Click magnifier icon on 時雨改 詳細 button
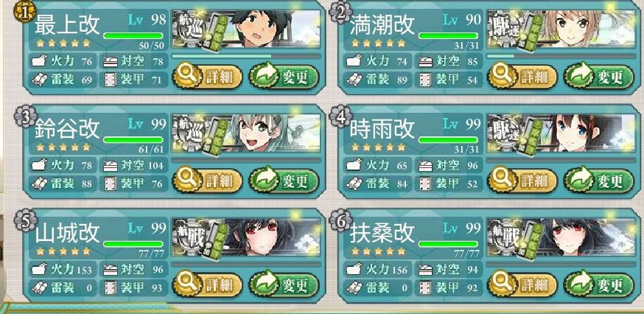The image size is (644, 314). pos(500,180)
